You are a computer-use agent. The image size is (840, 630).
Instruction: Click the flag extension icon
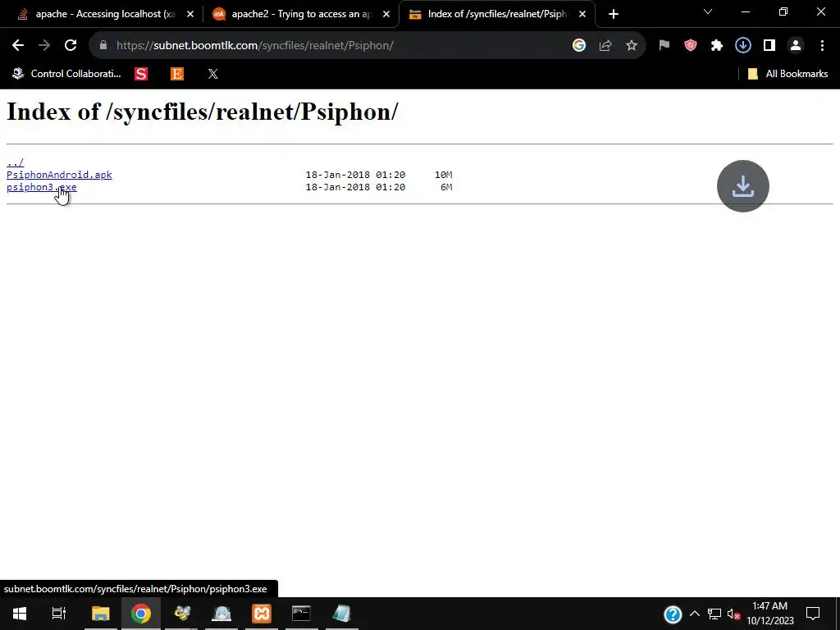[664, 46]
